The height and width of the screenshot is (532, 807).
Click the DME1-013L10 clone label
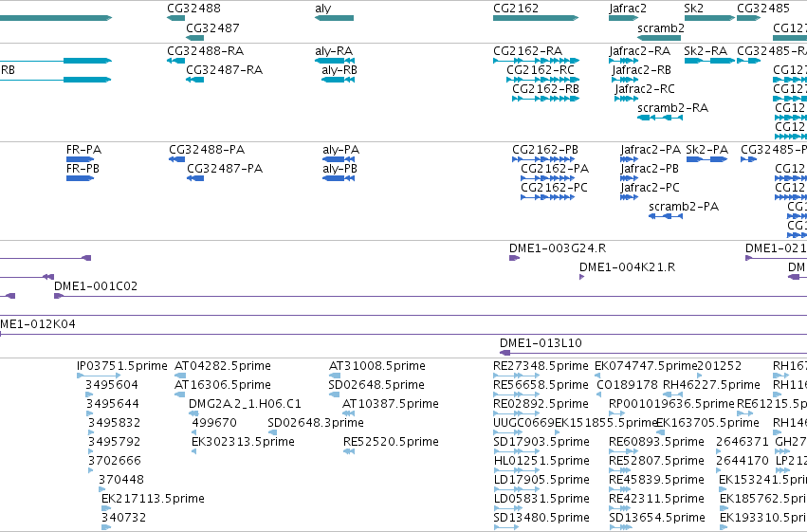pyautogui.click(x=541, y=343)
